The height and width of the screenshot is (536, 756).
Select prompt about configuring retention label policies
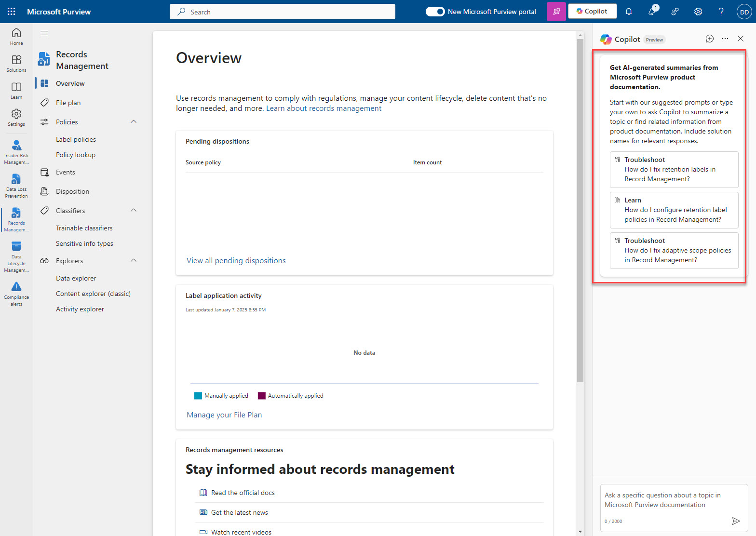pyautogui.click(x=674, y=210)
